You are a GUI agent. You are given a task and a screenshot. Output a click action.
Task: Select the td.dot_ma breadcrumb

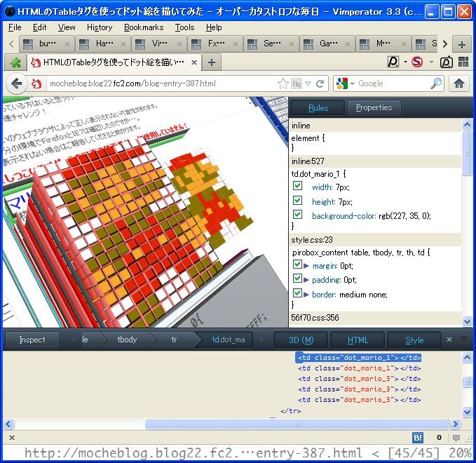(x=229, y=340)
